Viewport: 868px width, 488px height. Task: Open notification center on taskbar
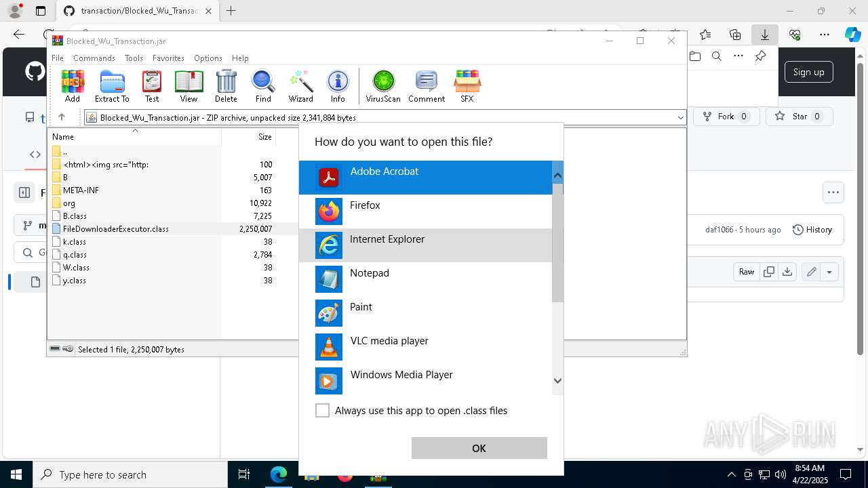click(846, 474)
